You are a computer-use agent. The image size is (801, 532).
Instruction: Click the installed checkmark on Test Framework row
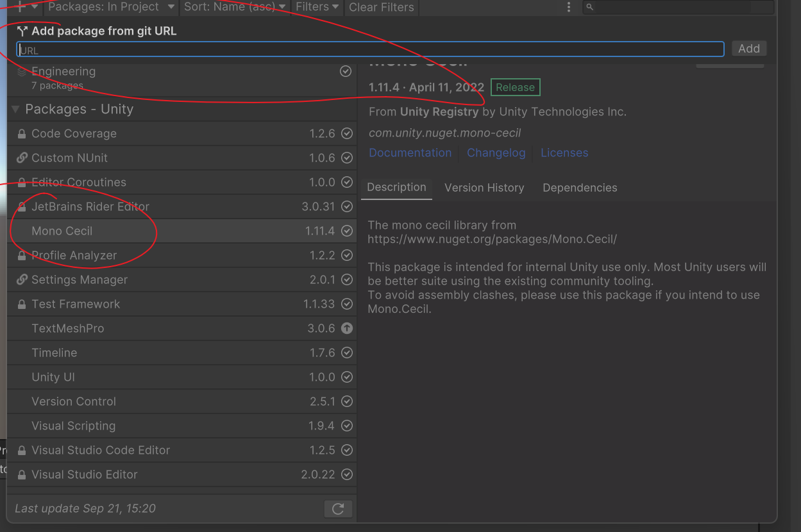click(x=347, y=304)
